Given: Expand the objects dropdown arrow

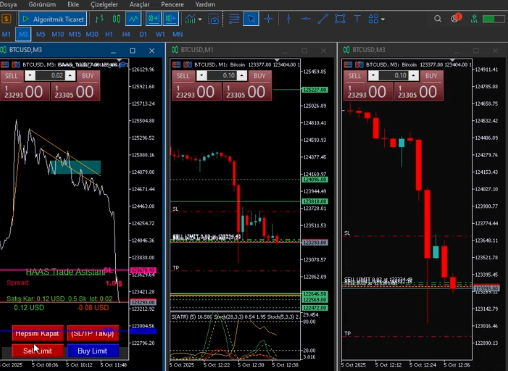Looking at the screenshot, I should pyautogui.click(x=383, y=19).
